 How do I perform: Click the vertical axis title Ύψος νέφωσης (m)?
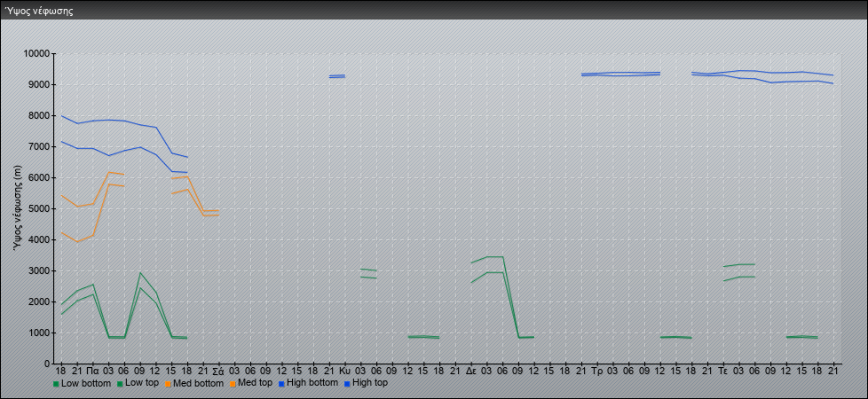18,209
